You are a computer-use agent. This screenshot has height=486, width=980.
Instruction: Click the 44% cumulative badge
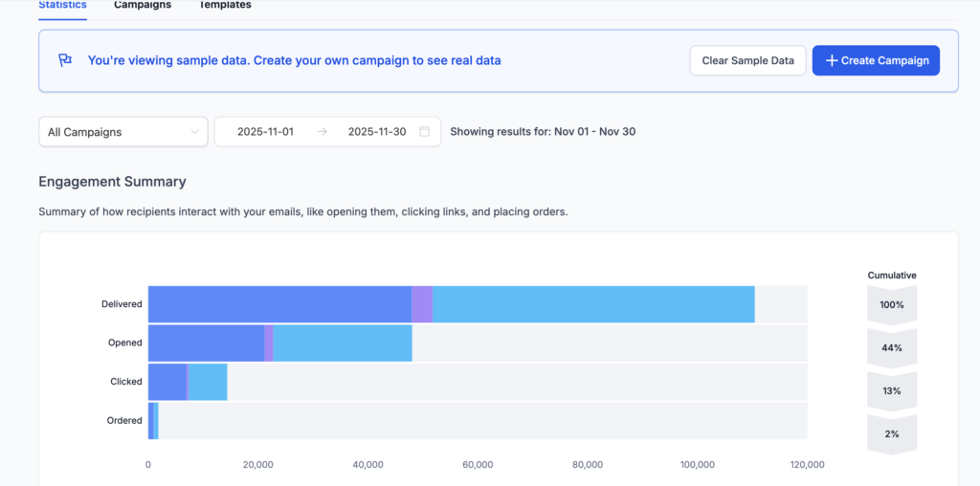point(892,348)
